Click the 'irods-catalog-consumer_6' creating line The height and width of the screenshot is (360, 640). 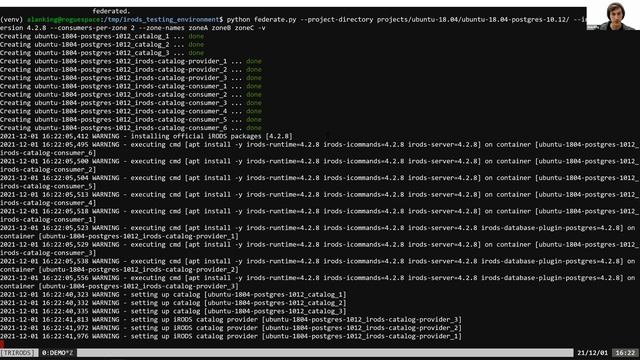click(x=131, y=128)
